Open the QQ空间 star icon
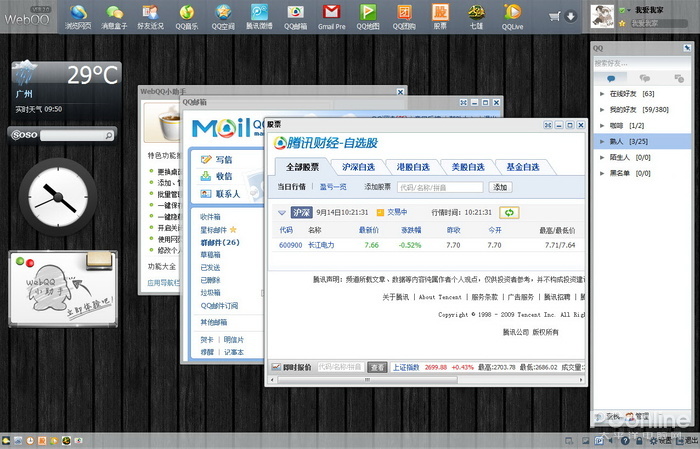 pos(223,17)
